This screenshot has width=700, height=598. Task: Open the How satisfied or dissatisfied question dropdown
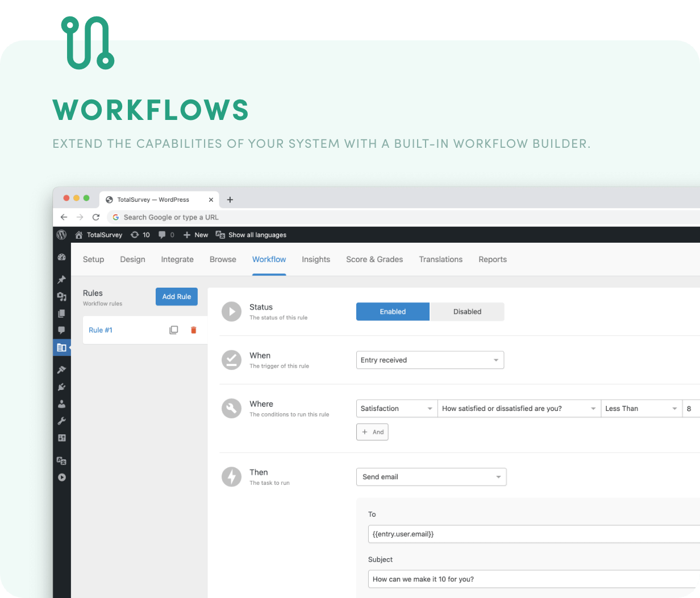pos(519,408)
